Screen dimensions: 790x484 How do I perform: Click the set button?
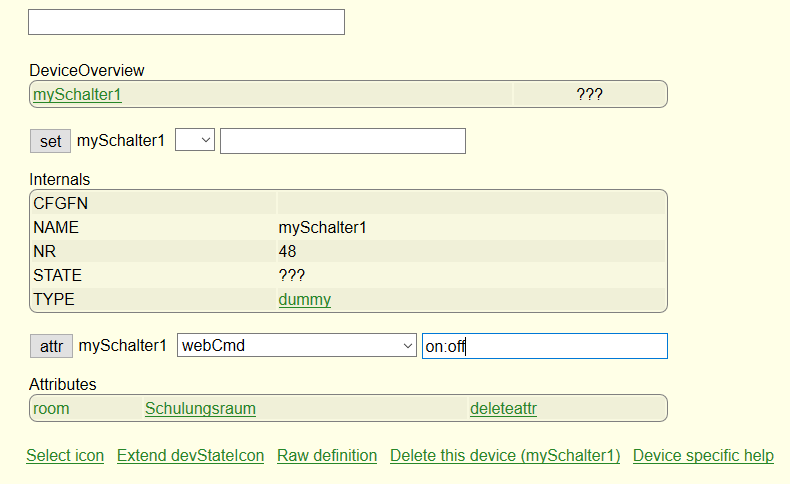point(50,141)
